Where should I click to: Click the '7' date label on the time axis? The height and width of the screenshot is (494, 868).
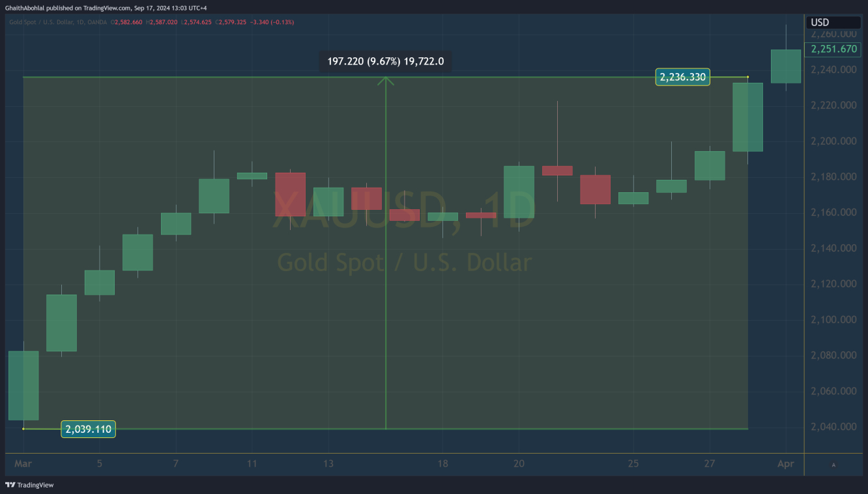(x=175, y=464)
